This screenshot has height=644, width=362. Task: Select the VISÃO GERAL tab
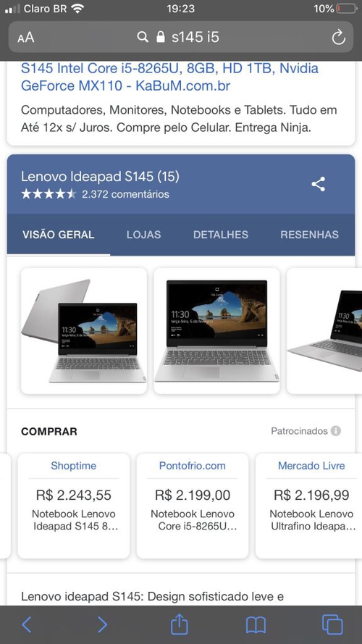click(x=58, y=235)
